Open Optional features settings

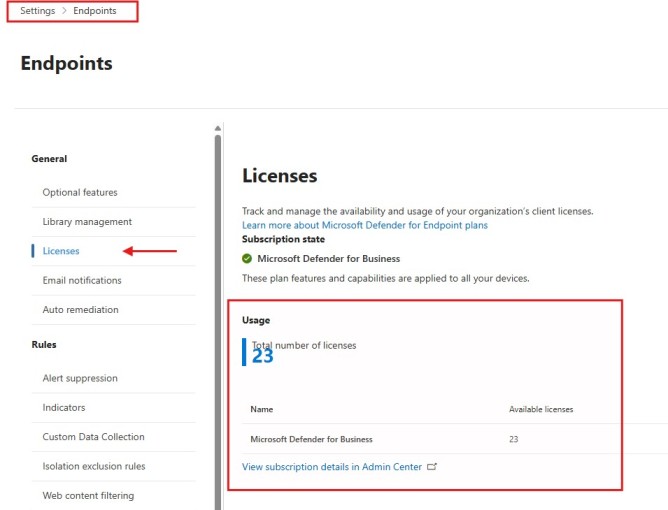click(80, 192)
